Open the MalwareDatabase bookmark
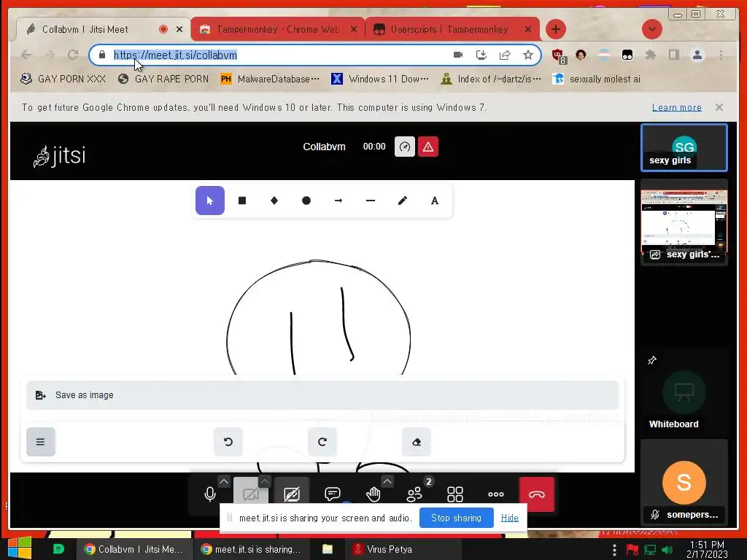This screenshot has height=560, width=747. 270,79
